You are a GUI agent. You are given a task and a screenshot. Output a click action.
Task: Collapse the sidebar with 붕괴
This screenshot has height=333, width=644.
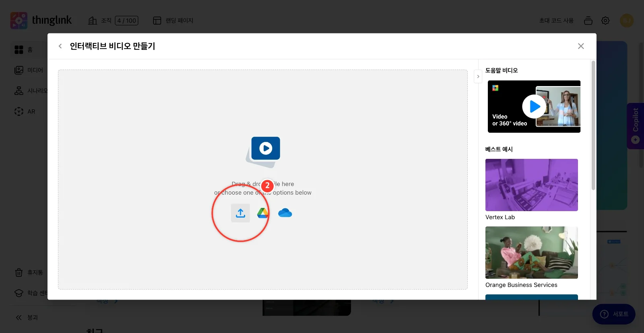(26, 317)
